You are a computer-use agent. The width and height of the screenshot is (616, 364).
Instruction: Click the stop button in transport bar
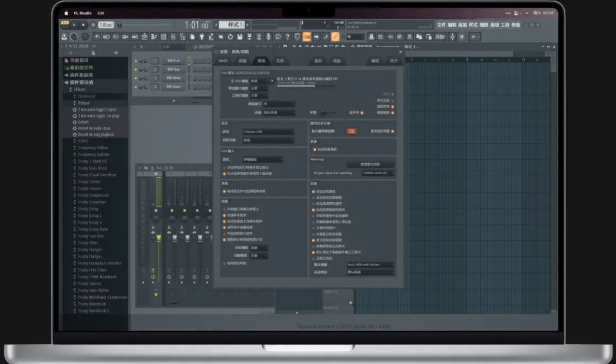pos(83,25)
